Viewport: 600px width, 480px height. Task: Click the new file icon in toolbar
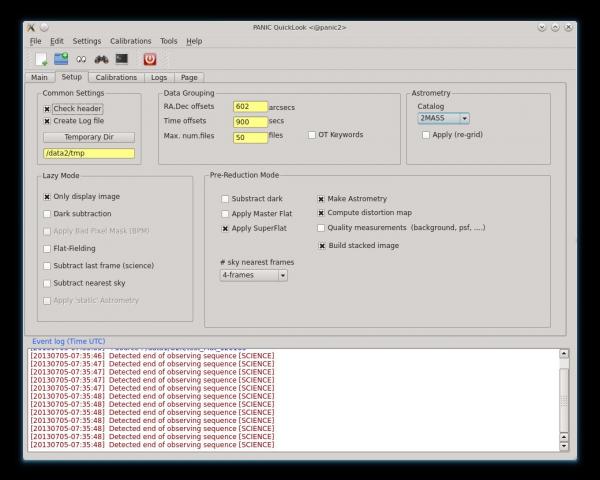41,59
